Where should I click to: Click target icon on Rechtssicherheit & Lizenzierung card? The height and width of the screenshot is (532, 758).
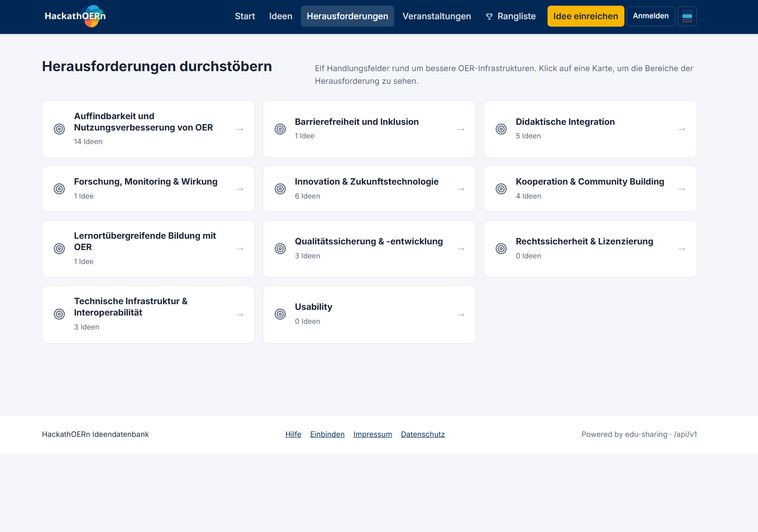[501, 249]
